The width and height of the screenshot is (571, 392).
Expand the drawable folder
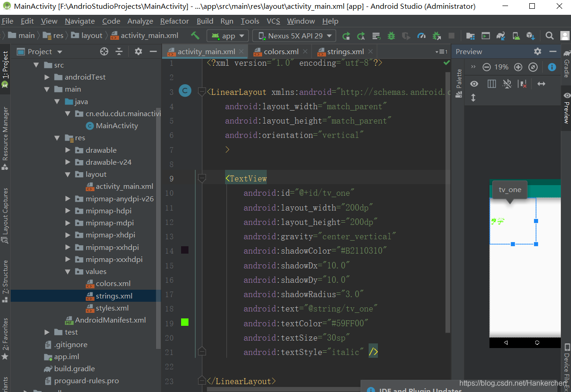tap(68, 150)
